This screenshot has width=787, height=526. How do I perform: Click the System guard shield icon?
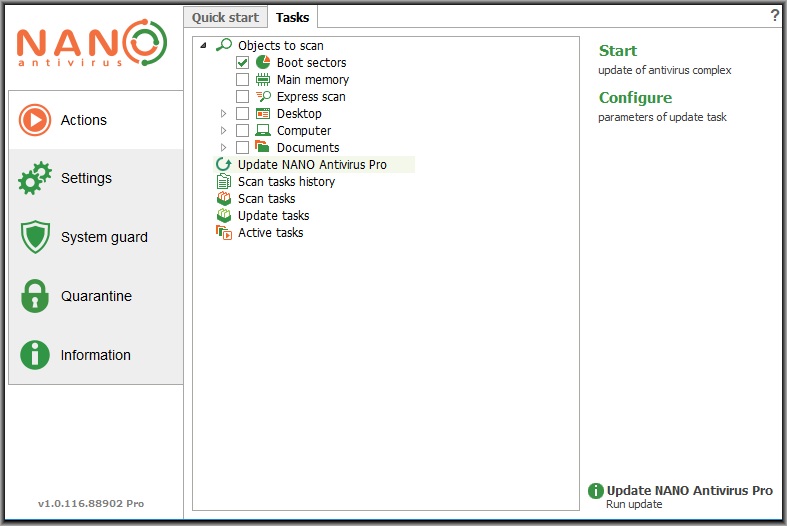[35, 237]
